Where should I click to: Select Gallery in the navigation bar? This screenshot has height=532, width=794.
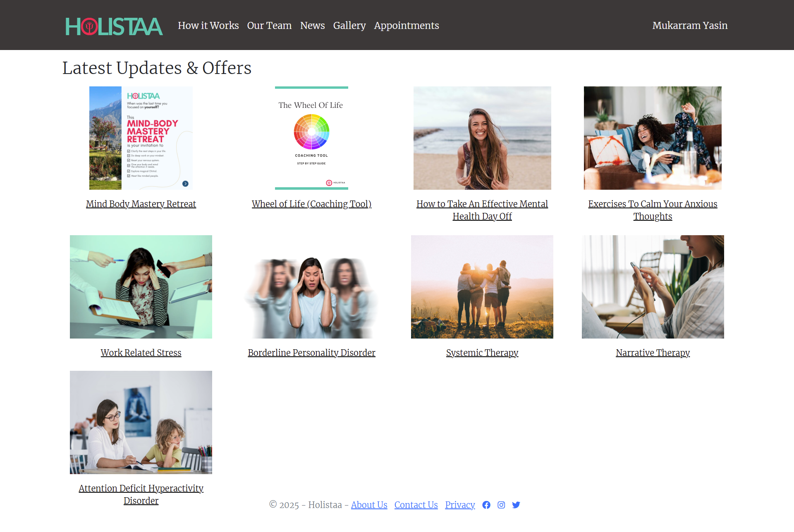click(x=349, y=26)
